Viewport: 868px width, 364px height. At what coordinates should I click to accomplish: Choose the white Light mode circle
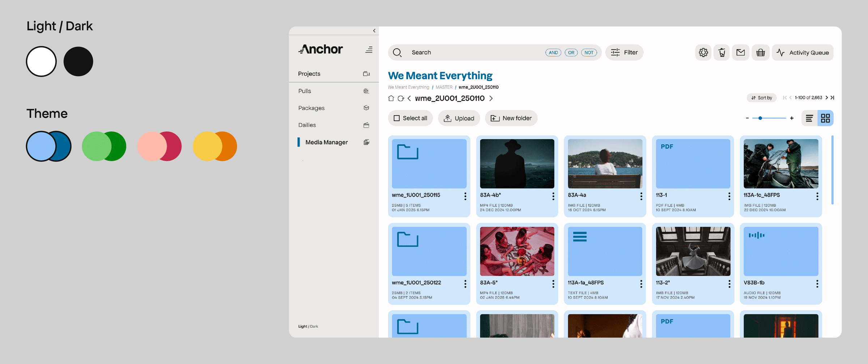[x=41, y=61]
